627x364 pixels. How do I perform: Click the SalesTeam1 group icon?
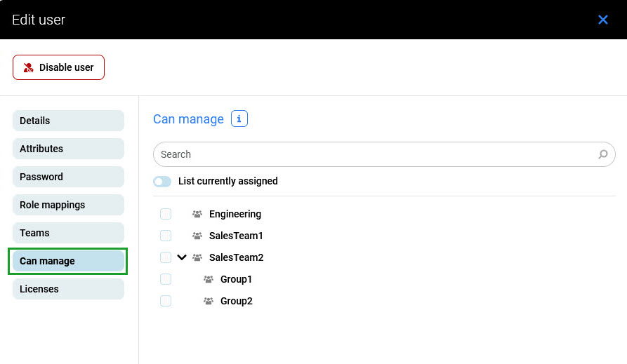[197, 236]
